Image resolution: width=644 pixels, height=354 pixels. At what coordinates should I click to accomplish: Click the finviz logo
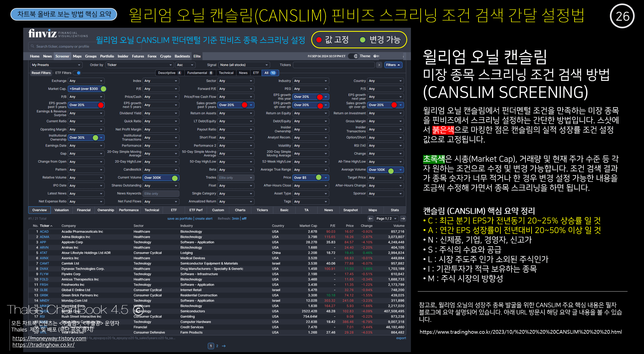point(43,34)
